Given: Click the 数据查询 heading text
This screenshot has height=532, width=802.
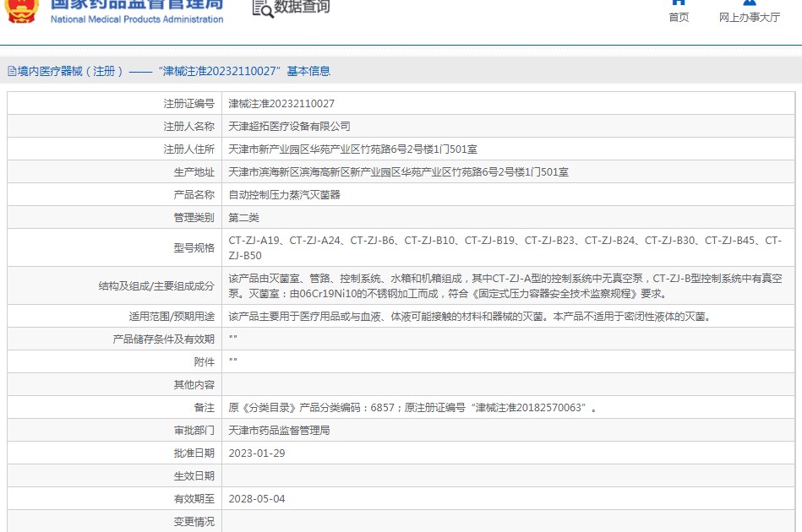Looking at the screenshot, I should (x=302, y=8).
